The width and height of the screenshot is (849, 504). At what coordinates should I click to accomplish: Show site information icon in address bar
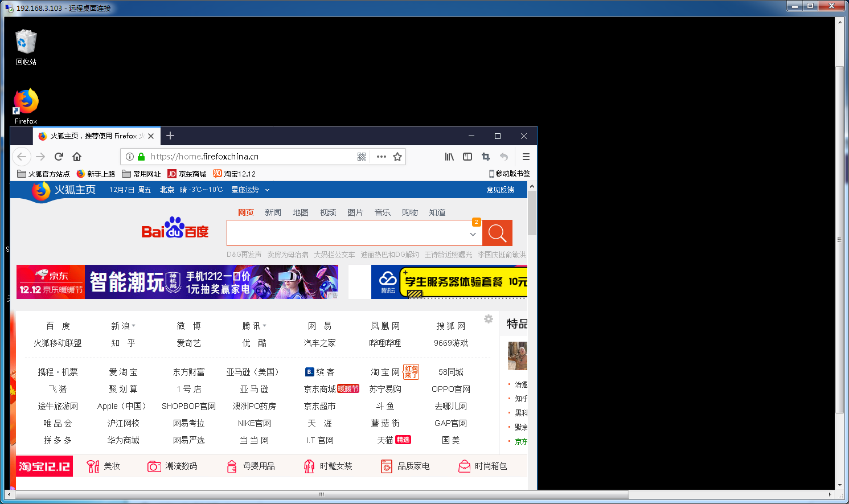[x=130, y=157]
